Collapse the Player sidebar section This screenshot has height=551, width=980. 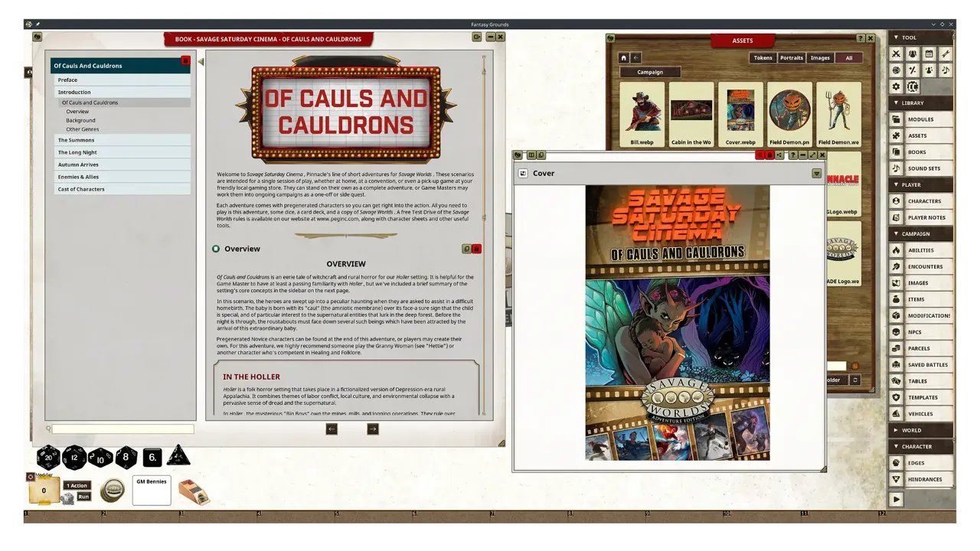(x=921, y=184)
